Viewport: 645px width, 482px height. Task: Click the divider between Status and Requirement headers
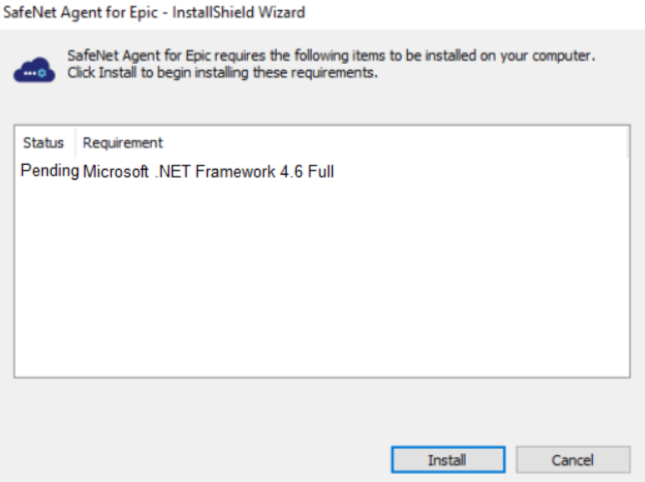(75, 143)
